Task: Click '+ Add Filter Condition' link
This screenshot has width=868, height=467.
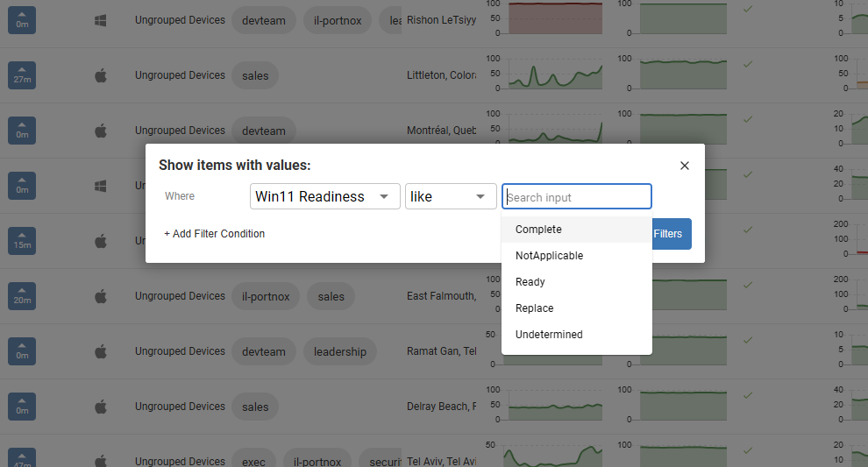Action: pyautogui.click(x=214, y=234)
